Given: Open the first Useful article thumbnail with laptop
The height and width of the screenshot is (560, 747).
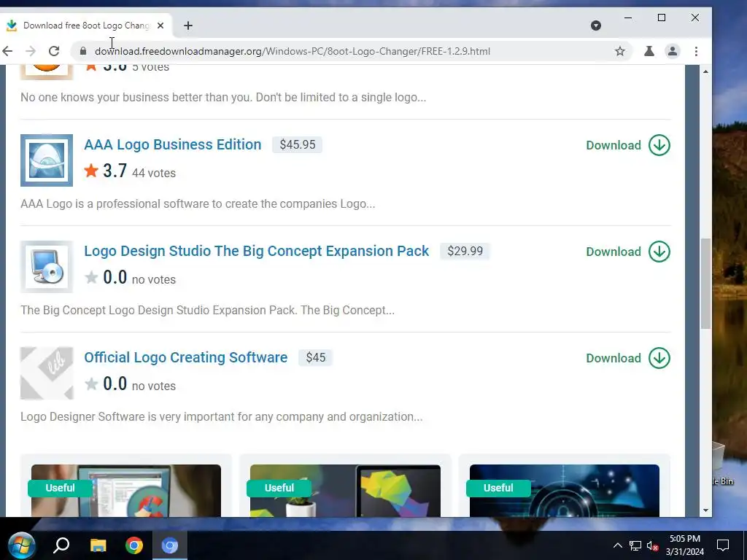Looking at the screenshot, I should tap(126, 491).
